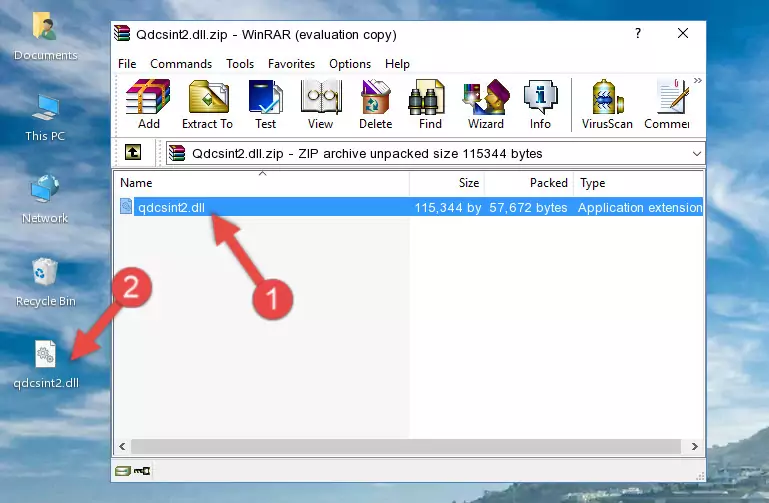Sort by the Packed column header
This screenshot has height=503, width=769.
coord(529,183)
